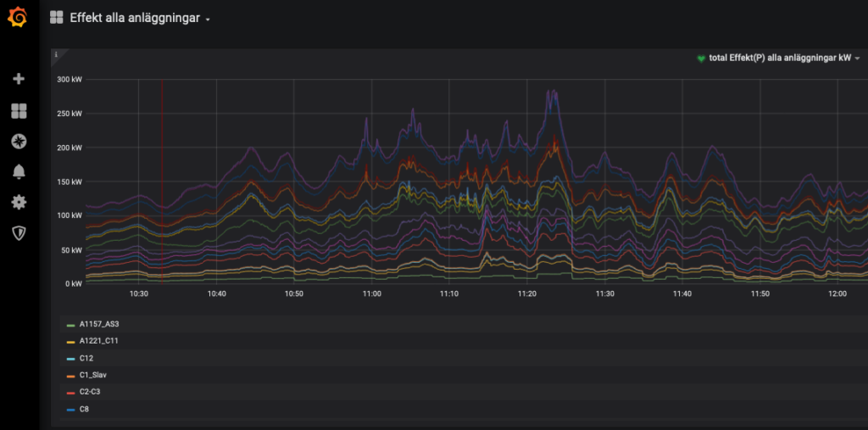868x430 pixels.
Task: Toggle the A1157_AS3 series in the legend
Action: point(99,324)
